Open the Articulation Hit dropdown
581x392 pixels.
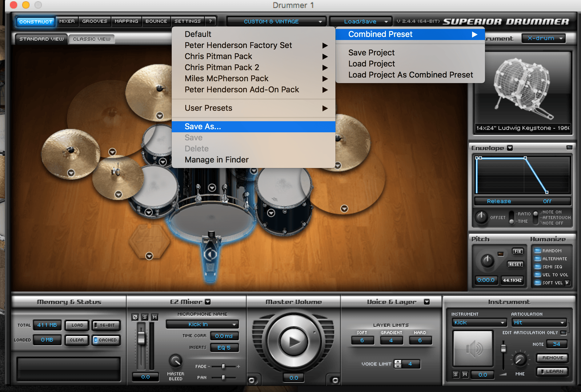coord(539,322)
